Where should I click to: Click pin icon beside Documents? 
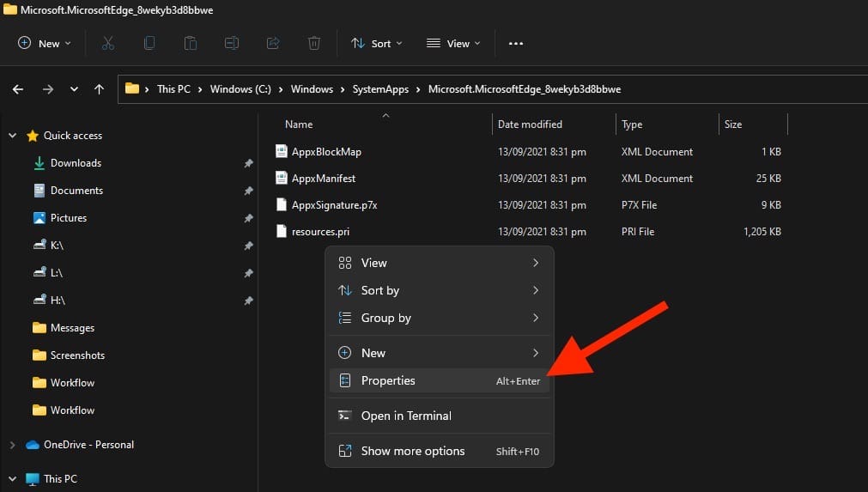[249, 191]
